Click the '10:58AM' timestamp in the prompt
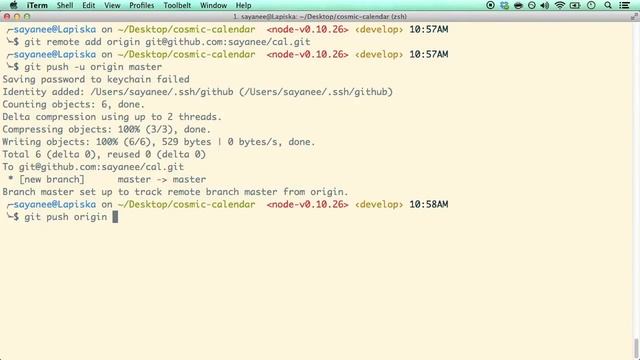 click(429, 204)
